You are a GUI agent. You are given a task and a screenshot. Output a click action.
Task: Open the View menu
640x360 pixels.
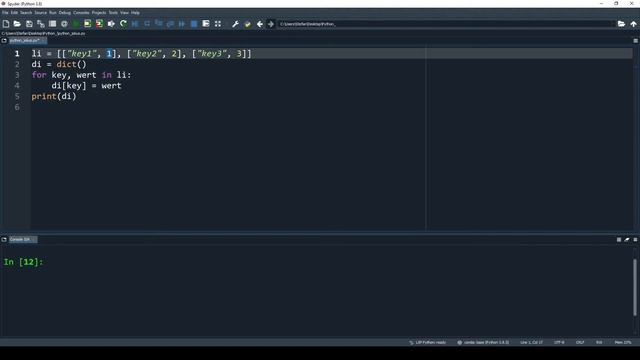coord(124,13)
